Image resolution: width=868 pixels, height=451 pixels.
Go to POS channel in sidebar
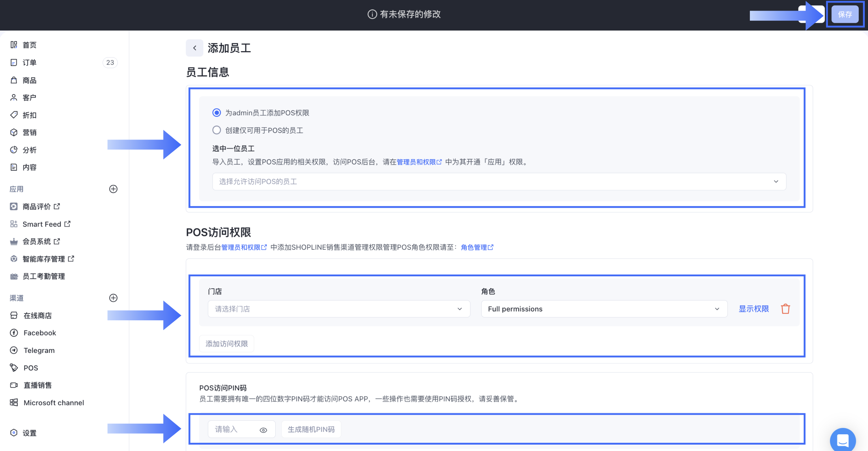pyautogui.click(x=31, y=368)
